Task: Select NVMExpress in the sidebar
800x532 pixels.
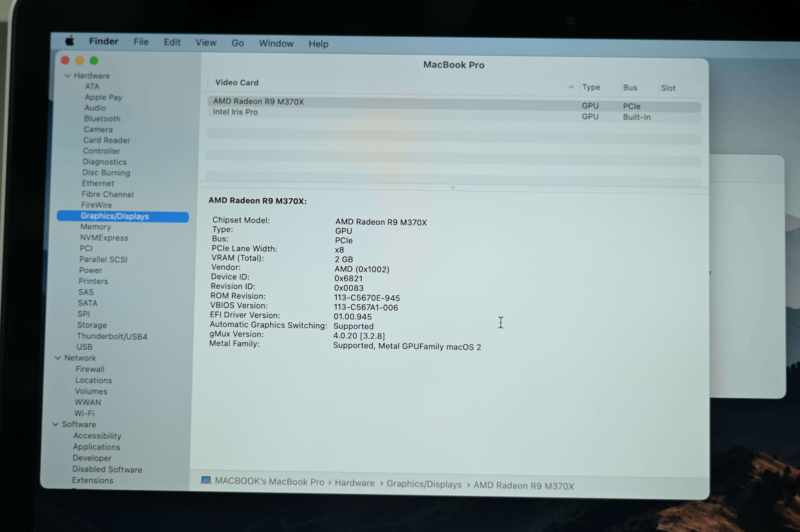Action: coord(104,238)
